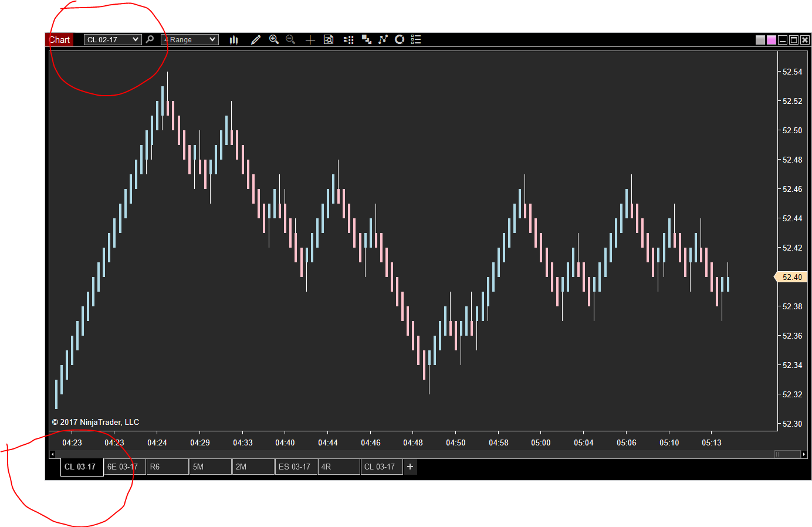Switch to the ES 03-17 tab
Viewport: 812px width, 527px height.
tap(296, 467)
